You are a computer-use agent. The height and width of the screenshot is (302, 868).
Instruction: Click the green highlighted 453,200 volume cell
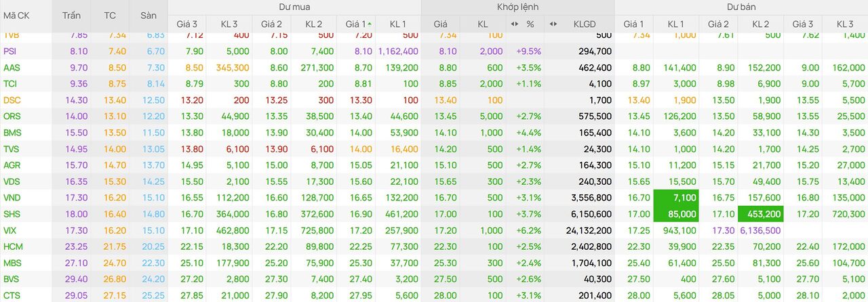[760, 214]
